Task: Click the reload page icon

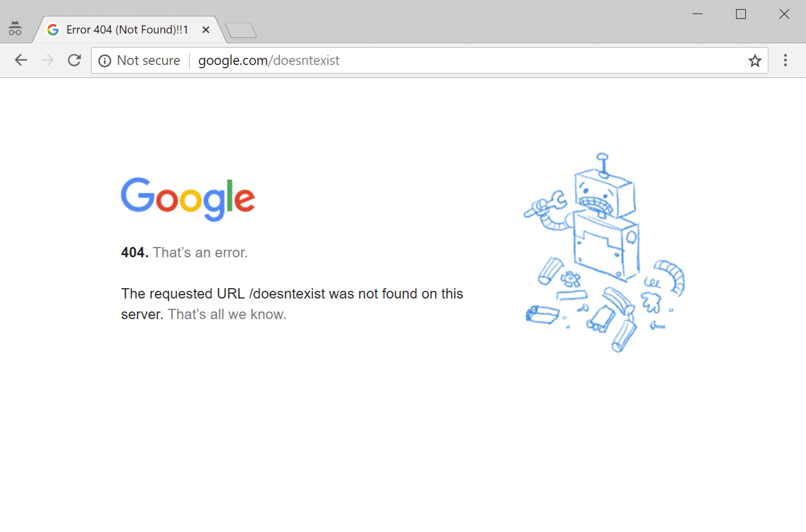Action: (x=74, y=60)
